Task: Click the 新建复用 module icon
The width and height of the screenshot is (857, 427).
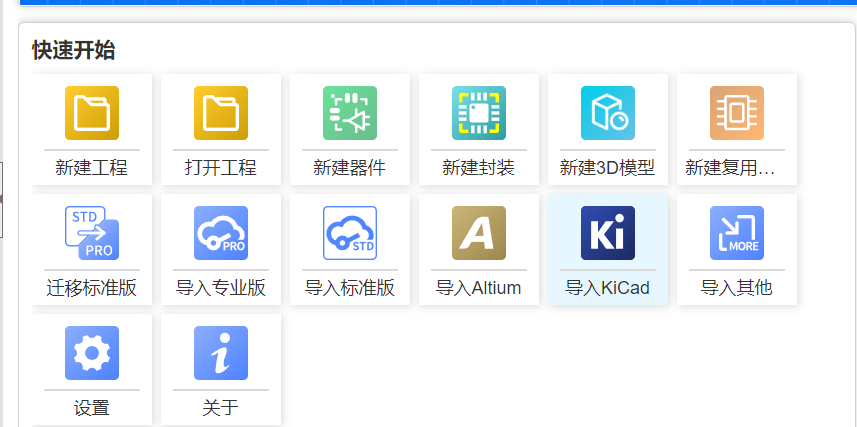Action: [x=737, y=113]
